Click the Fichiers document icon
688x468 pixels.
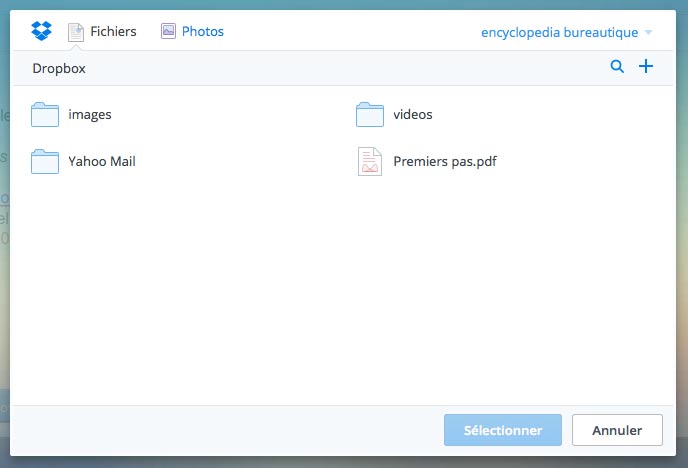[x=76, y=32]
